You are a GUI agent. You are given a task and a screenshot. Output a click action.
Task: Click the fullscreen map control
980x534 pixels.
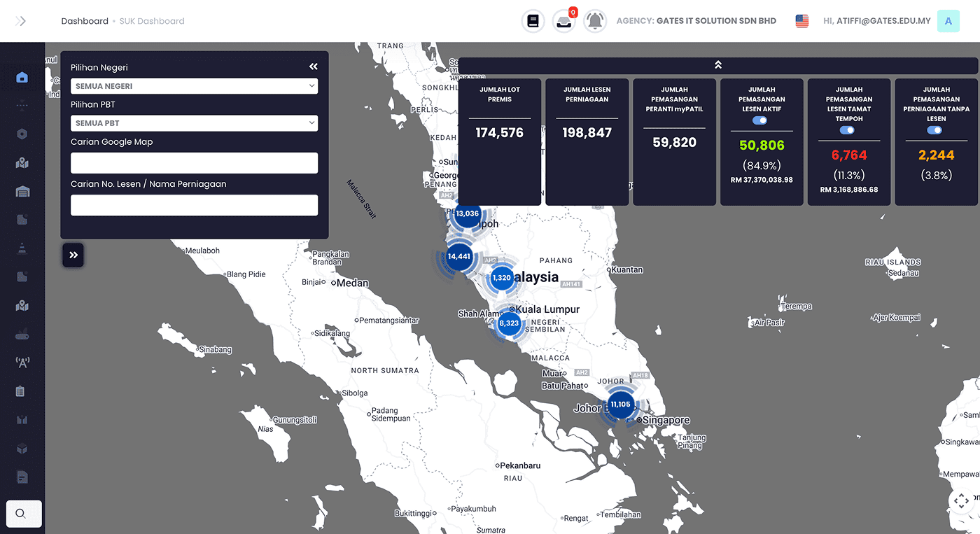(960, 501)
